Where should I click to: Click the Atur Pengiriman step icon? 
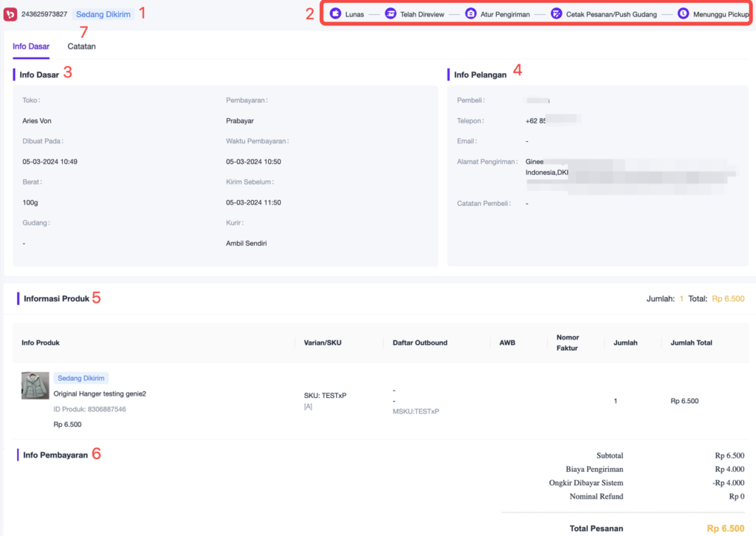[x=471, y=14]
